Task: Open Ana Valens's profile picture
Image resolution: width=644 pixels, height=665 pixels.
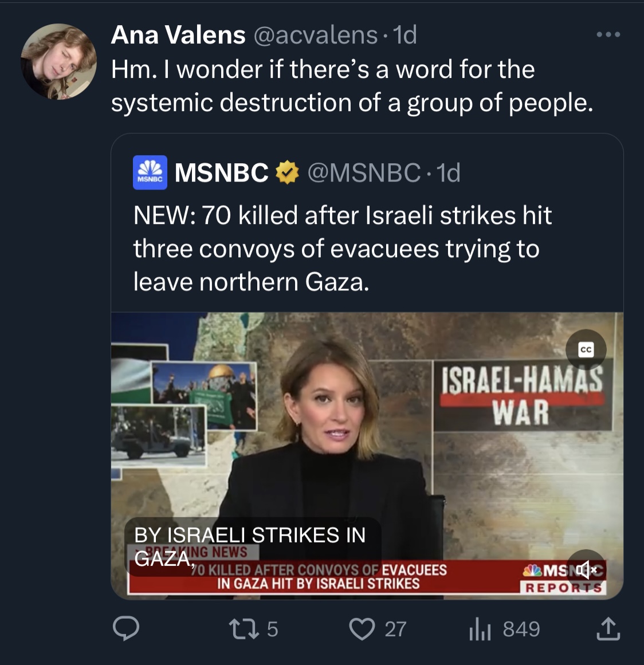Action: 58,61
